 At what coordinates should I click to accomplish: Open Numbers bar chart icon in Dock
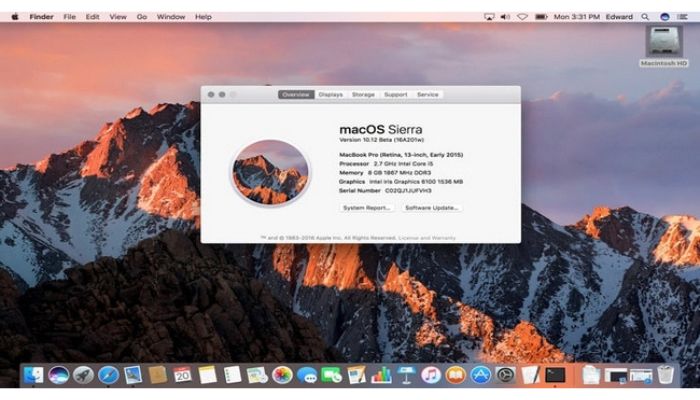pos(381,375)
